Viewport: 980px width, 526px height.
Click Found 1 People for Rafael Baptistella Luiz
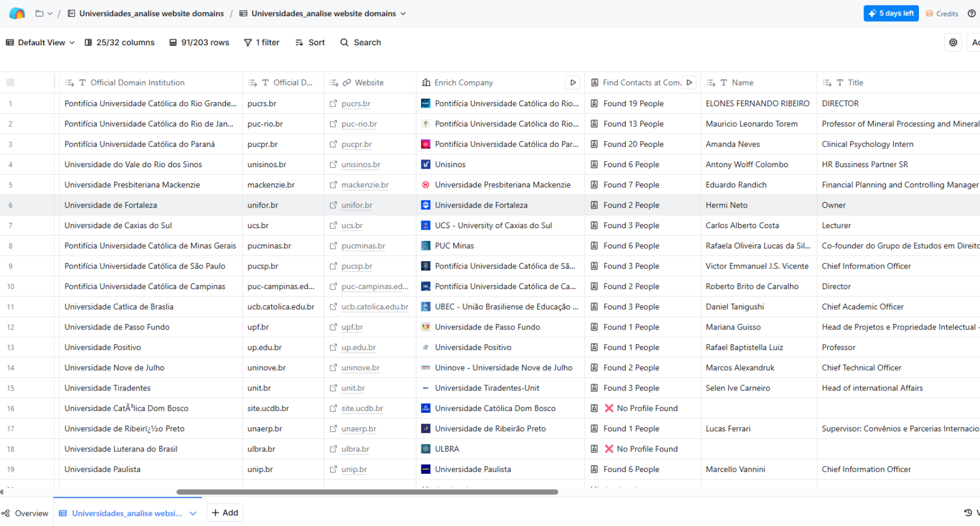pos(642,347)
